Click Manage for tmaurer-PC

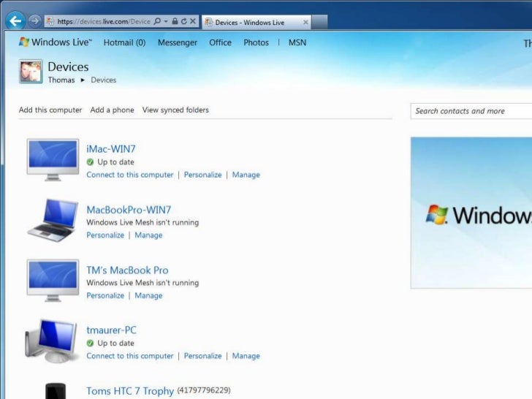point(246,356)
